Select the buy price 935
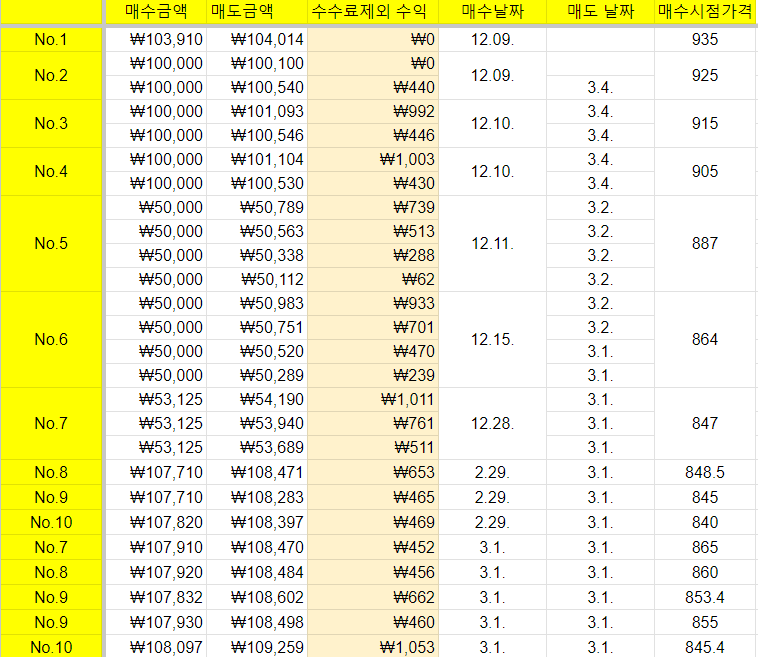Screen dimensions: 758x657 pyautogui.click(x=705, y=40)
